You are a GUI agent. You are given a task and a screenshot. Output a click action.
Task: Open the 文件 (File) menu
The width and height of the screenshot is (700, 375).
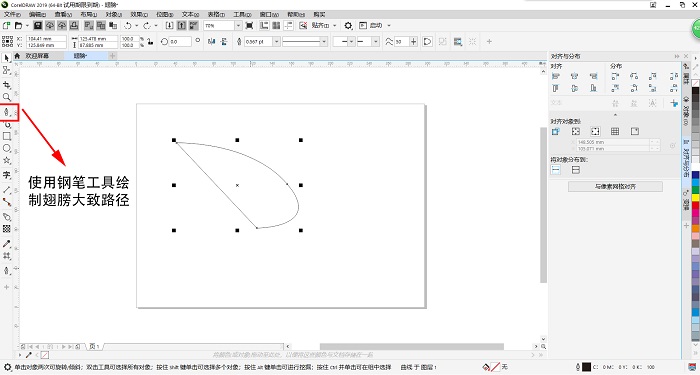click(12, 14)
